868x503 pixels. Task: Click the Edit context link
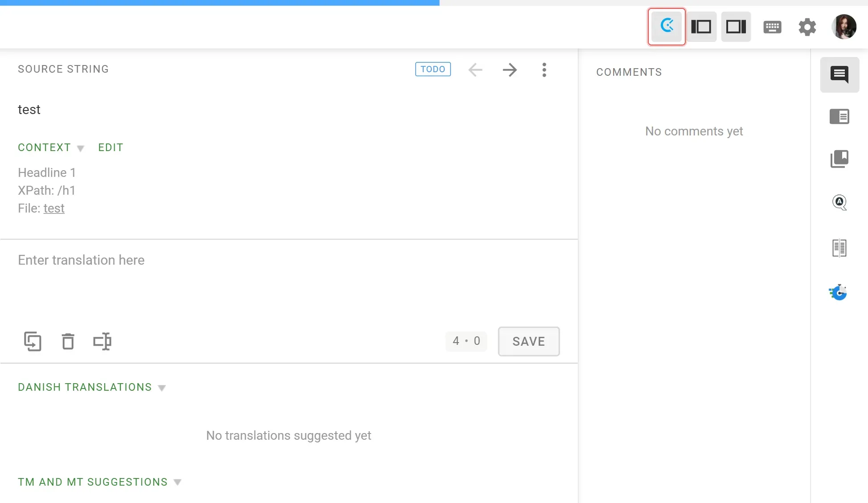coord(111,147)
